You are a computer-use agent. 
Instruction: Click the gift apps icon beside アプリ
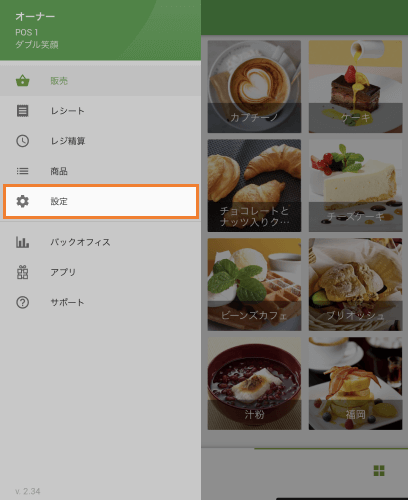click(x=23, y=272)
